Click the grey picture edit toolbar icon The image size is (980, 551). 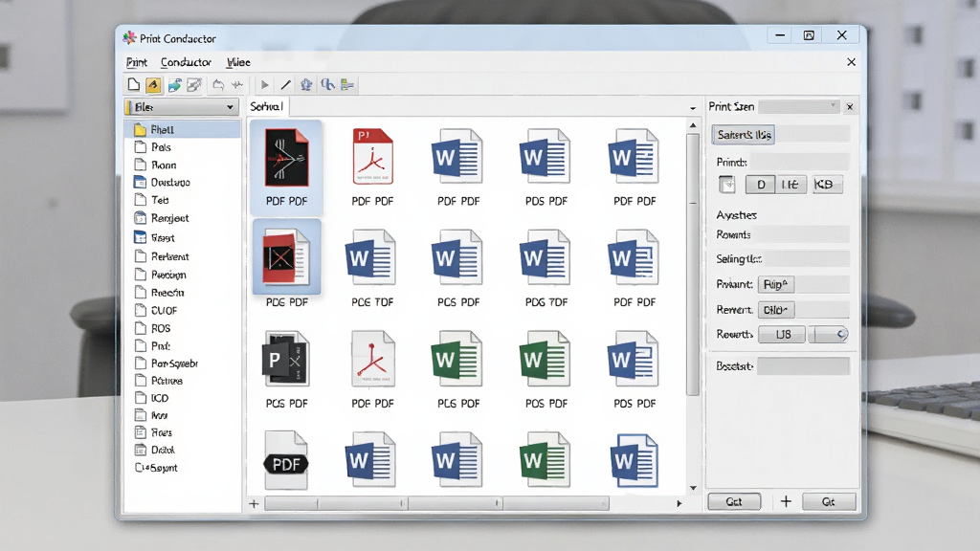[x=194, y=85]
